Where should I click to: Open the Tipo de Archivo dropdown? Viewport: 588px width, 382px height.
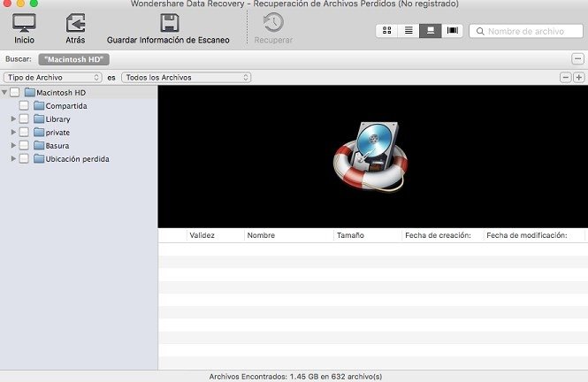pos(52,77)
